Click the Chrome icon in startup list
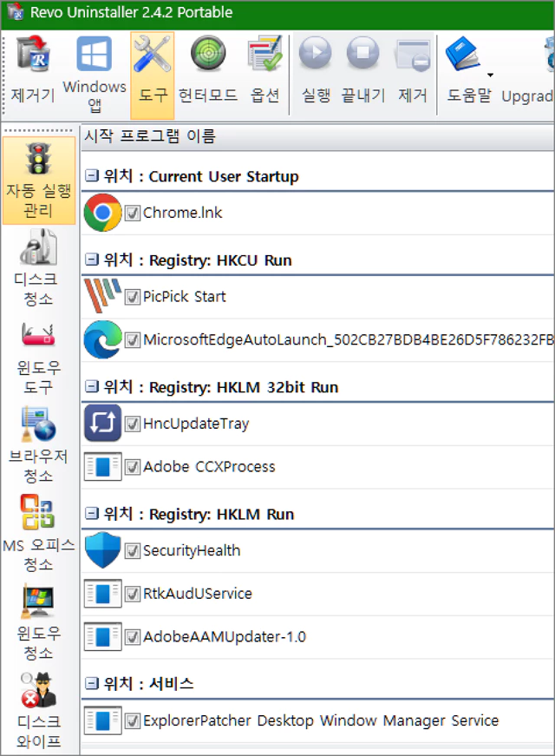The height and width of the screenshot is (756, 555). point(102,213)
